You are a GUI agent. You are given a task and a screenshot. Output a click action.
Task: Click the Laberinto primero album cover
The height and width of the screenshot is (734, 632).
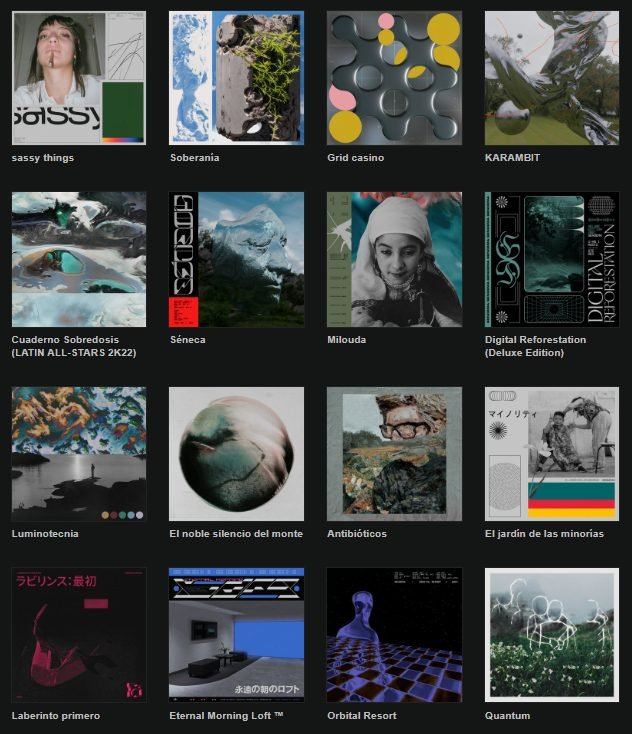pyautogui.click(x=79, y=635)
